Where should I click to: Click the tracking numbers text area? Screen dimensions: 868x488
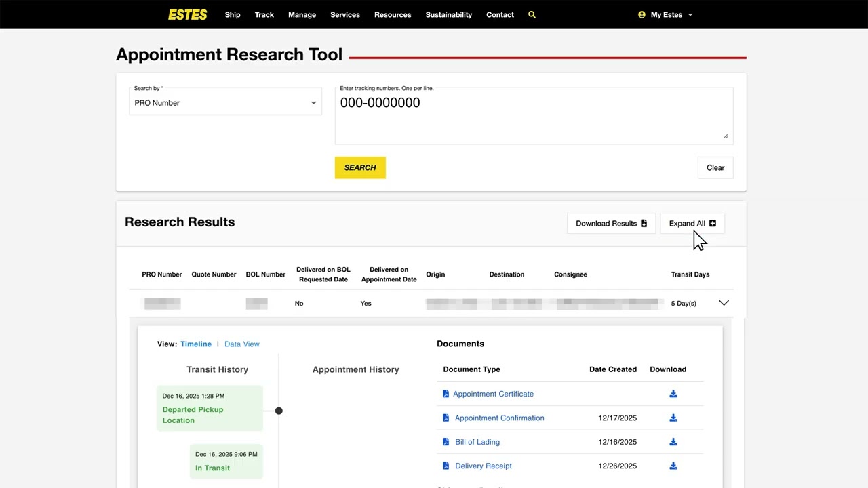tap(534, 115)
